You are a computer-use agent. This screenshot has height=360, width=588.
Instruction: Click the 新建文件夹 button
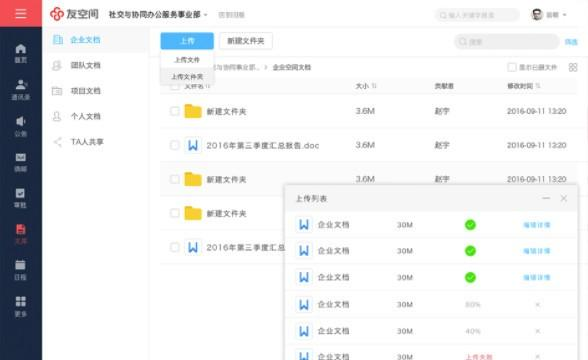click(246, 40)
